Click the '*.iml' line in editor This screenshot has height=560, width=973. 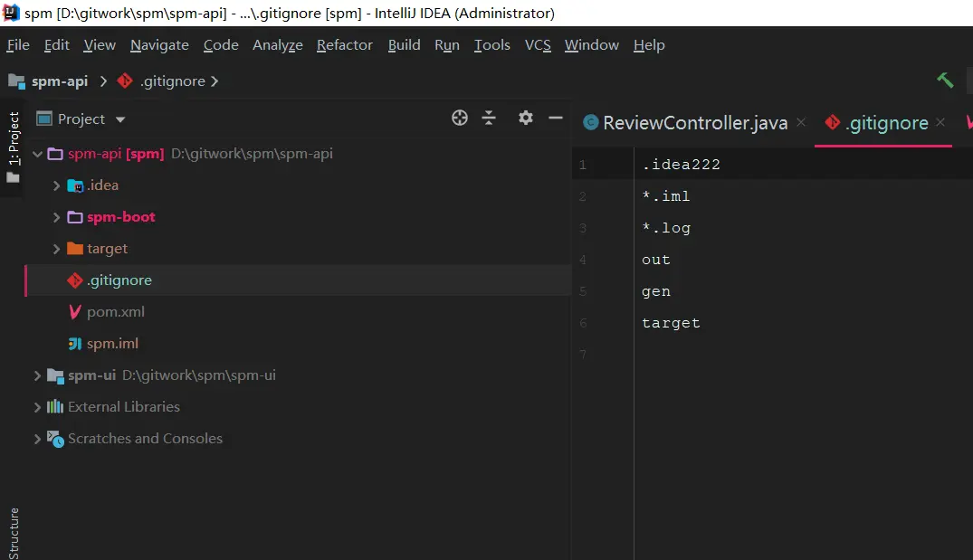[666, 196]
